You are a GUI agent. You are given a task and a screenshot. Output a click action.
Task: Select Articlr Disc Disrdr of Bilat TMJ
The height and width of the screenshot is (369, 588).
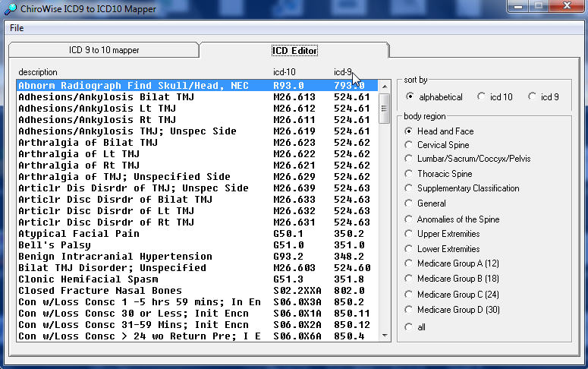coord(197,200)
